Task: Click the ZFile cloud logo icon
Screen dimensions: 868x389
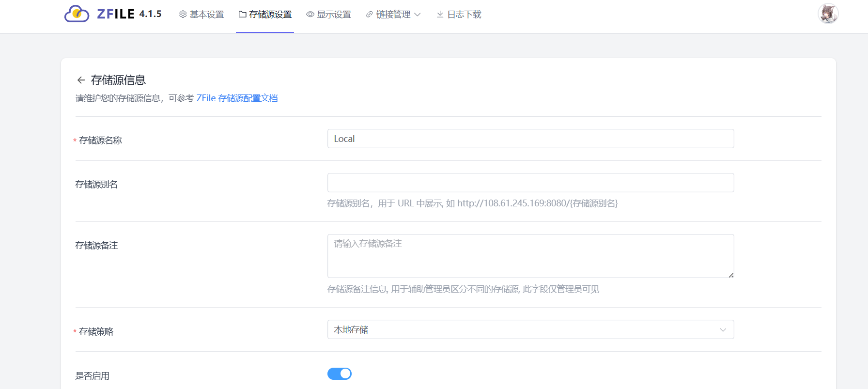Action: tap(77, 14)
